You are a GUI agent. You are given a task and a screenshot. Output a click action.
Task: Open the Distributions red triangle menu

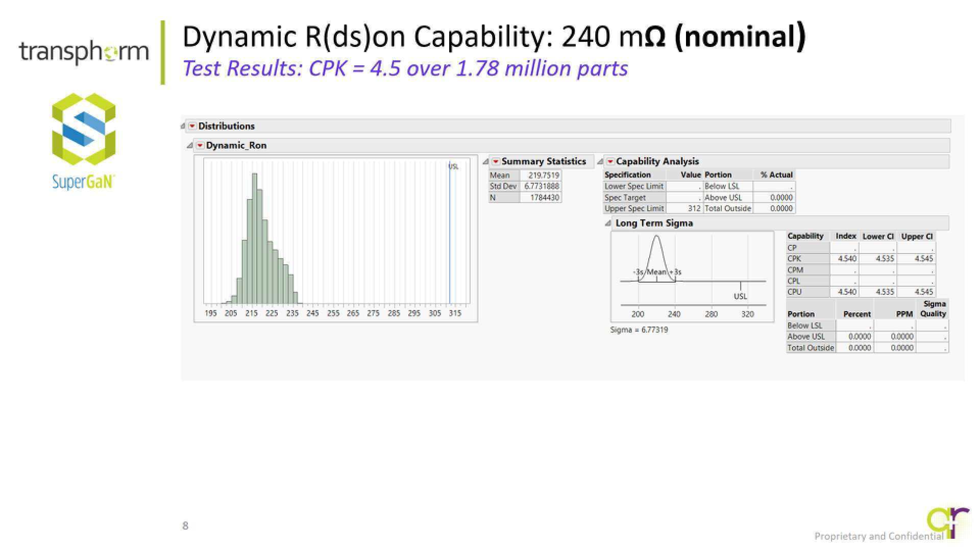[x=192, y=126]
